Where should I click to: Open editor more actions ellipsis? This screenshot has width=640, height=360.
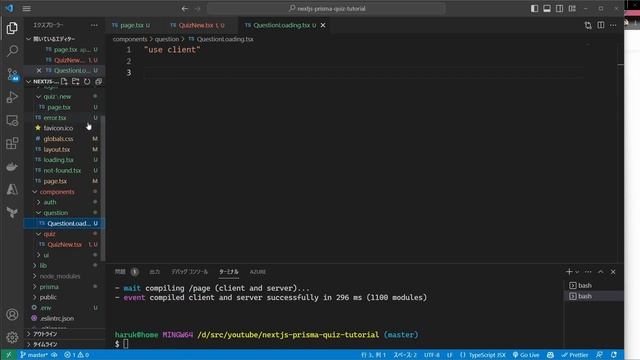[x=613, y=25]
